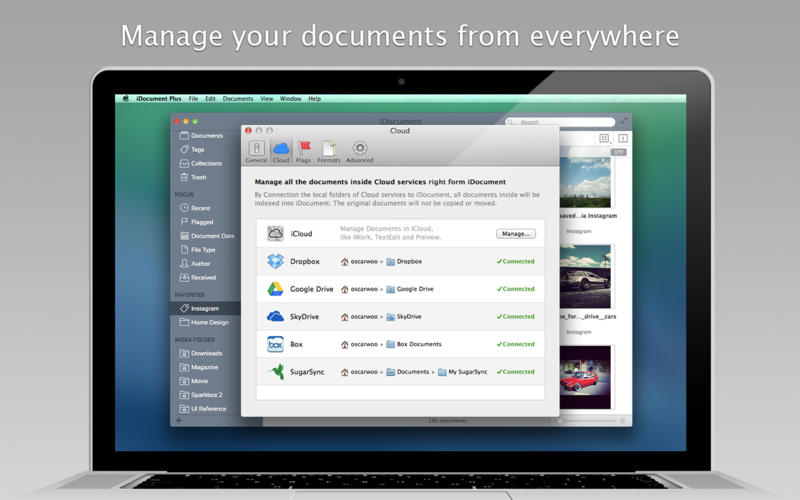Open the Magazine index folder

tap(199, 367)
